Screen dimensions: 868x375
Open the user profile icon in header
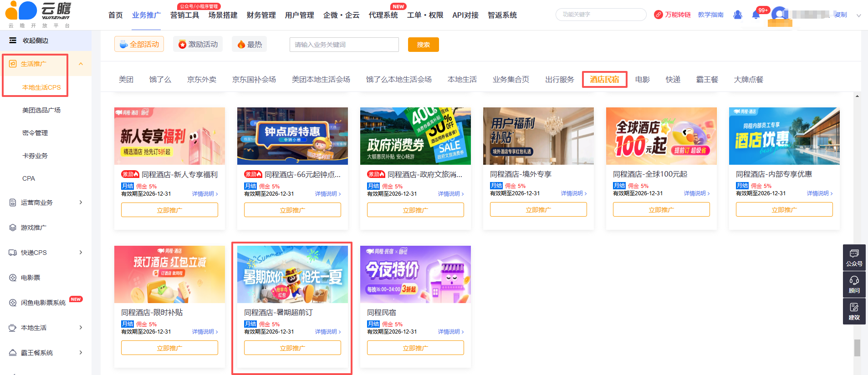[x=738, y=15]
